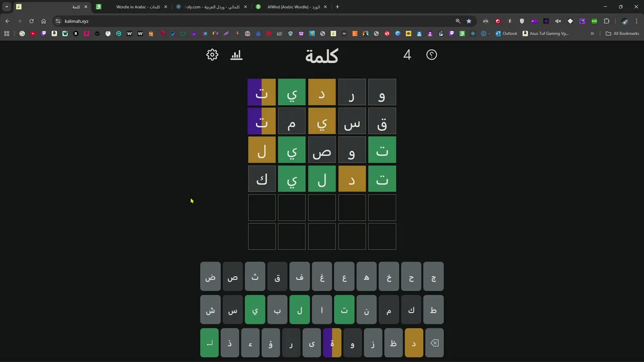Open the All Bookmarks folder
This screenshot has height=362, width=644.
pyautogui.click(x=622, y=34)
